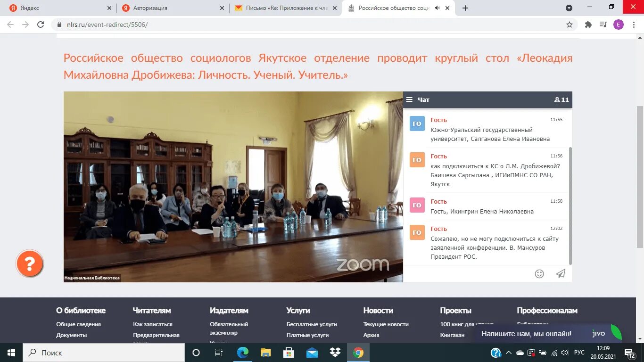Switch to the Яндекс tab
The width and height of the screenshot is (644, 362).
(x=57, y=8)
